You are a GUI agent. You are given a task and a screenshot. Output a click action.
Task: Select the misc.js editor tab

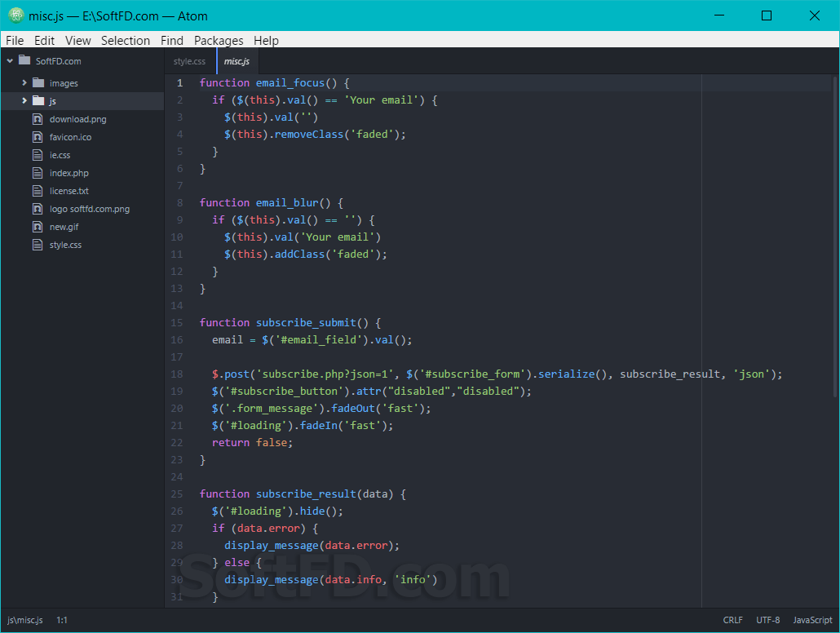click(x=237, y=61)
